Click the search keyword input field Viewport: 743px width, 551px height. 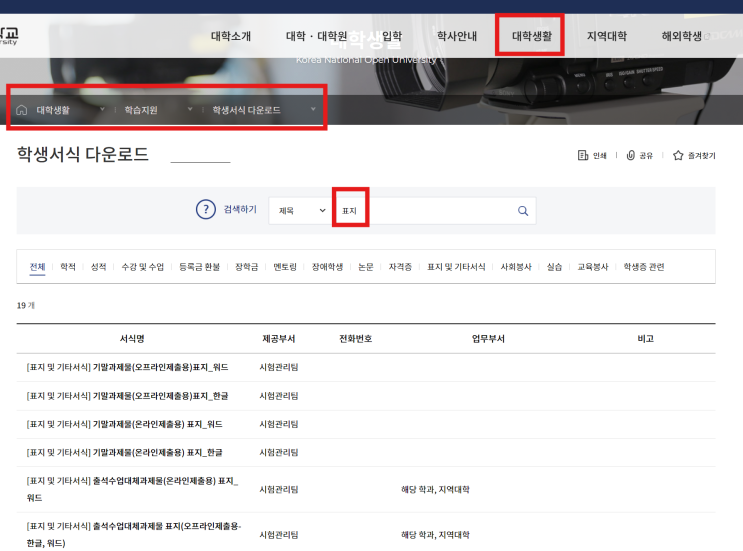(426, 210)
